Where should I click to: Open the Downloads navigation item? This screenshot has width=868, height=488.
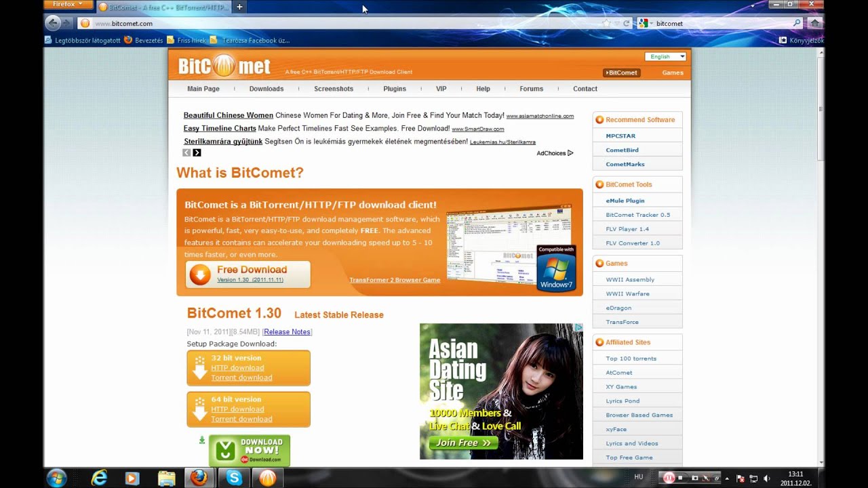(x=267, y=89)
